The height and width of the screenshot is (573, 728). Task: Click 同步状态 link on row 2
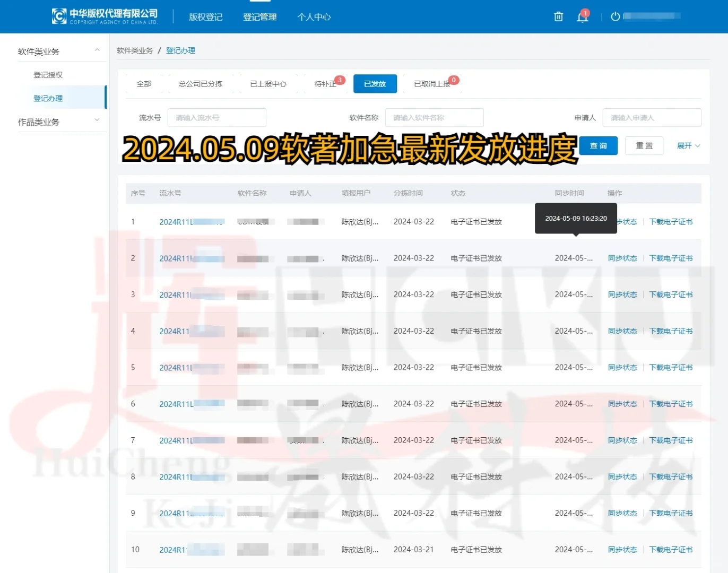(622, 258)
